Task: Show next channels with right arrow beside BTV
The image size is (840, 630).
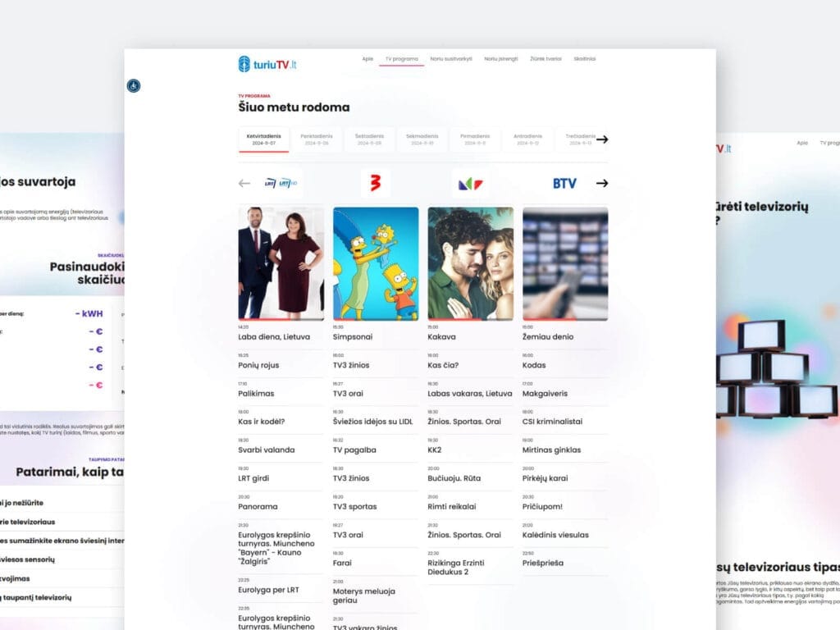Action: [602, 183]
